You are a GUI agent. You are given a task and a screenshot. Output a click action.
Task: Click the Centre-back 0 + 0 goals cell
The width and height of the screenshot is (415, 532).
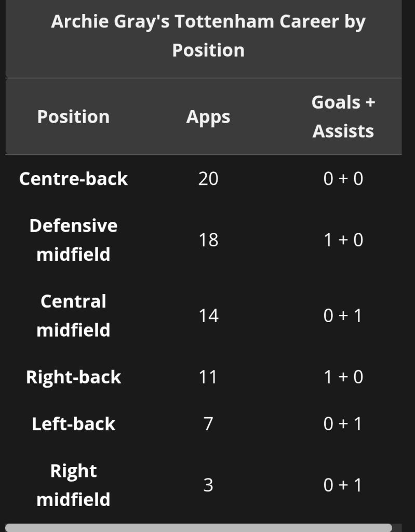click(x=343, y=179)
